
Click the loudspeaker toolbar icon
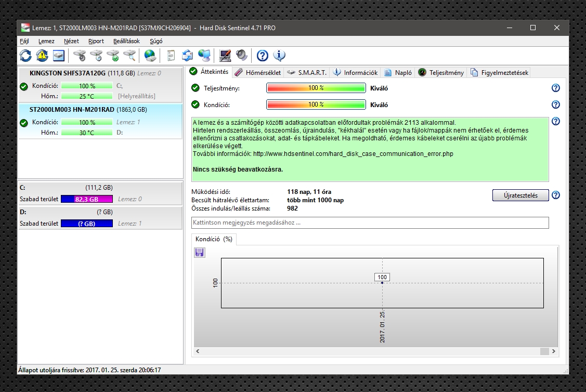[241, 56]
